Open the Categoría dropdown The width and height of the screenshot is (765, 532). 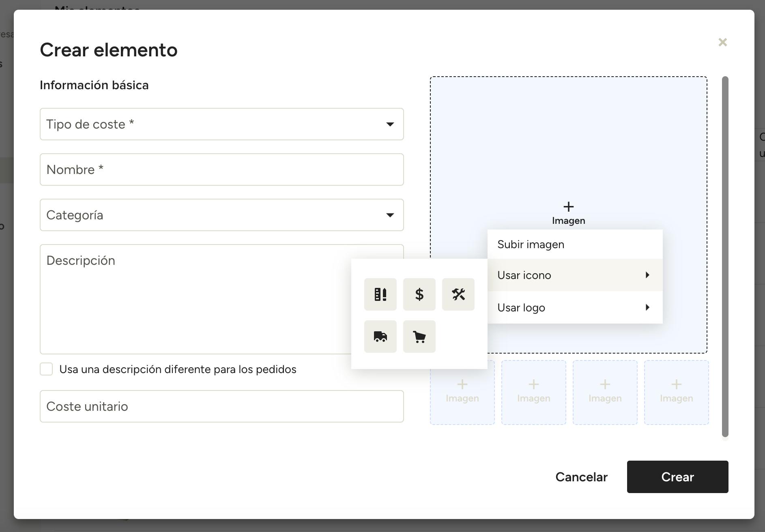[x=222, y=215]
